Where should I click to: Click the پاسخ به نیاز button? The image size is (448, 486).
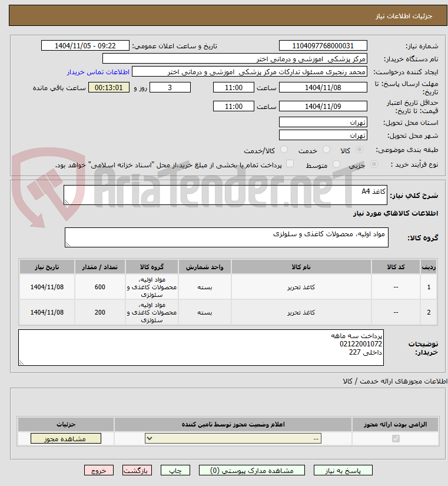[x=343, y=471]
